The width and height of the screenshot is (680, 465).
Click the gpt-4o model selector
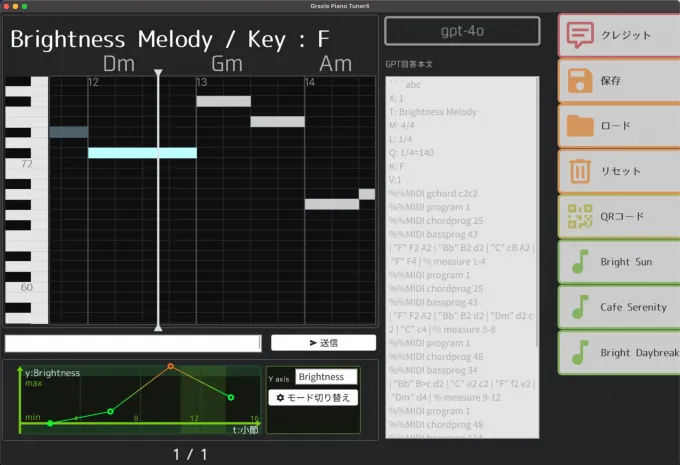coord(462,30)
